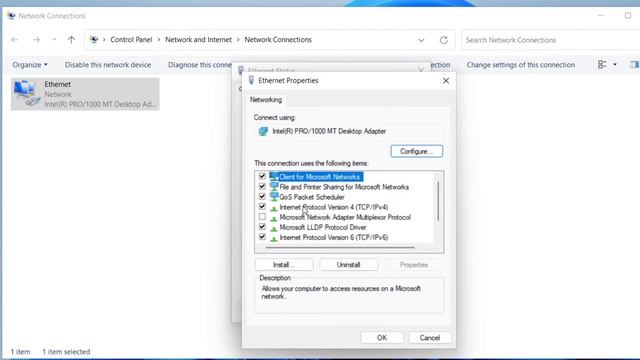This screenshot has width=640, height=360.
Task: Click Disable this network device
Action: tap(108, 65)
